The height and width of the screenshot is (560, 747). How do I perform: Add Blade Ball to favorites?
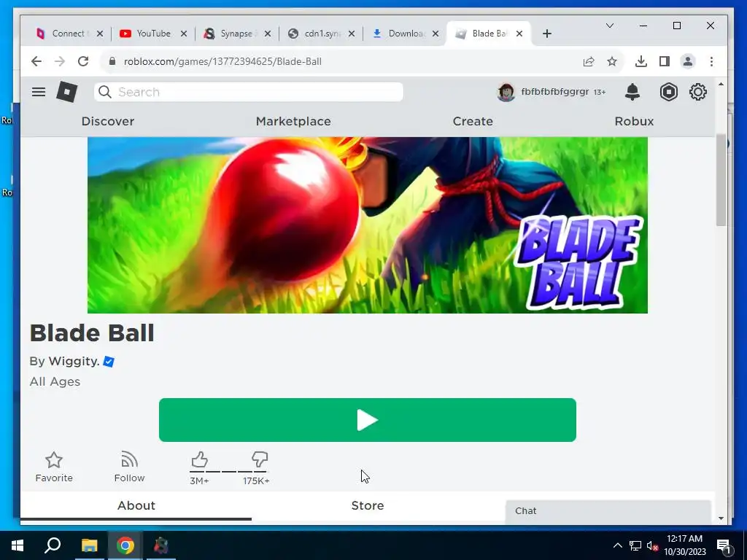54,467
